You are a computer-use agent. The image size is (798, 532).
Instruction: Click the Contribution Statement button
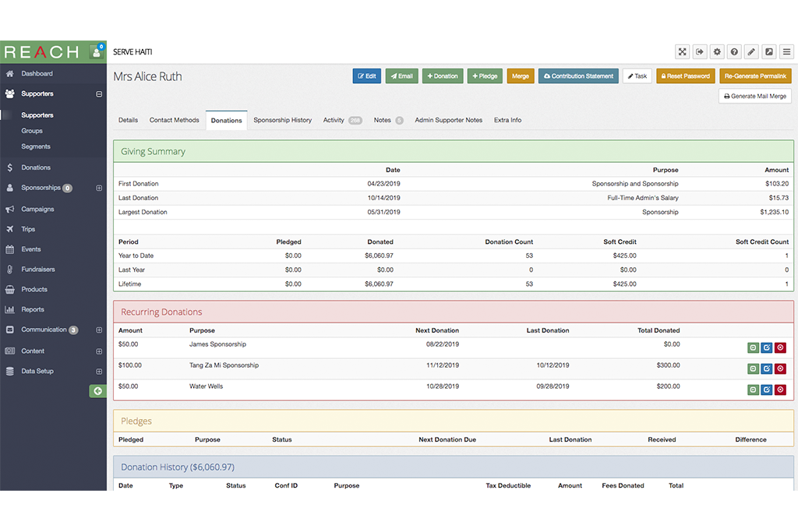point(578,76)
